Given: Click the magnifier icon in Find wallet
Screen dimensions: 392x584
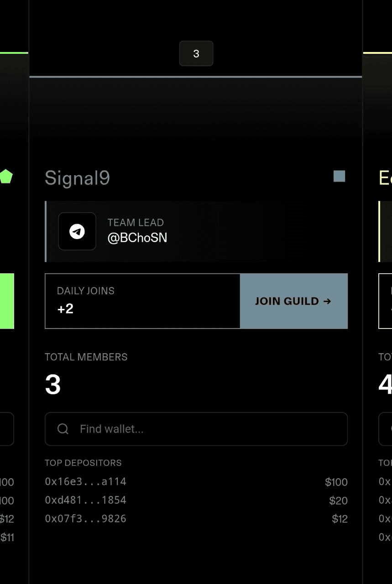Looking at the screenshot, I should tap(63, 429).
